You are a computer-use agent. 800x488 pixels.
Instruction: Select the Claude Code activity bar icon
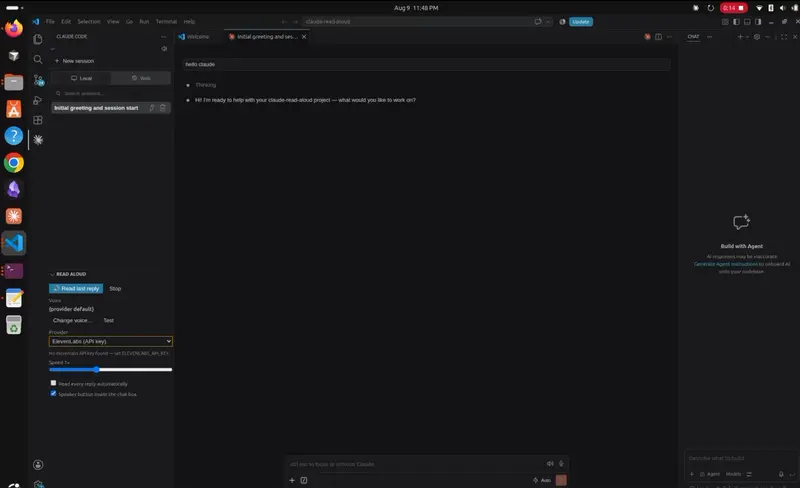(38, 140)
